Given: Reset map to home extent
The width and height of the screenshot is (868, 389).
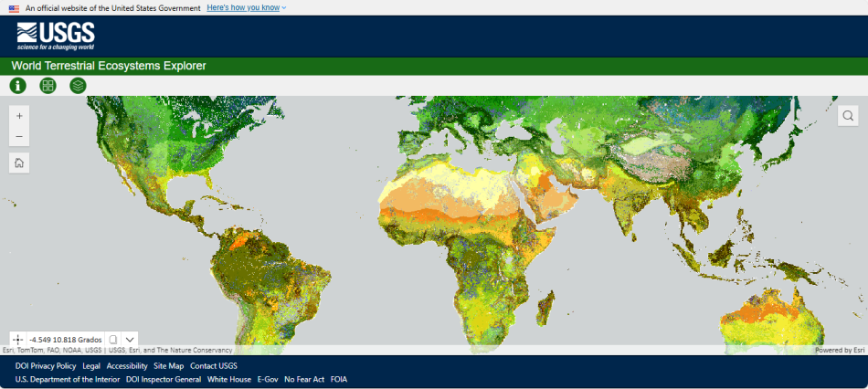Looking at the screenshot, I should tap(19, 163).
